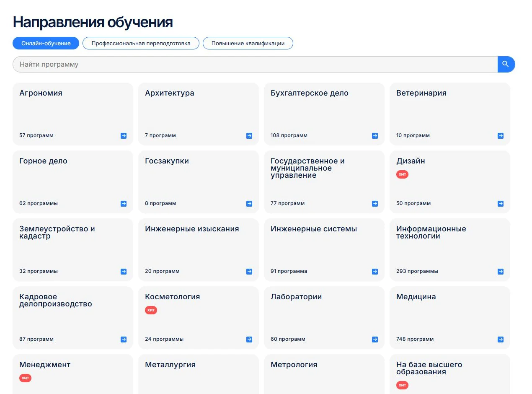Viewport: 532px width, 394px height.
Task: Click the '748 программ' count text
Action: click(x=415, y=339)
